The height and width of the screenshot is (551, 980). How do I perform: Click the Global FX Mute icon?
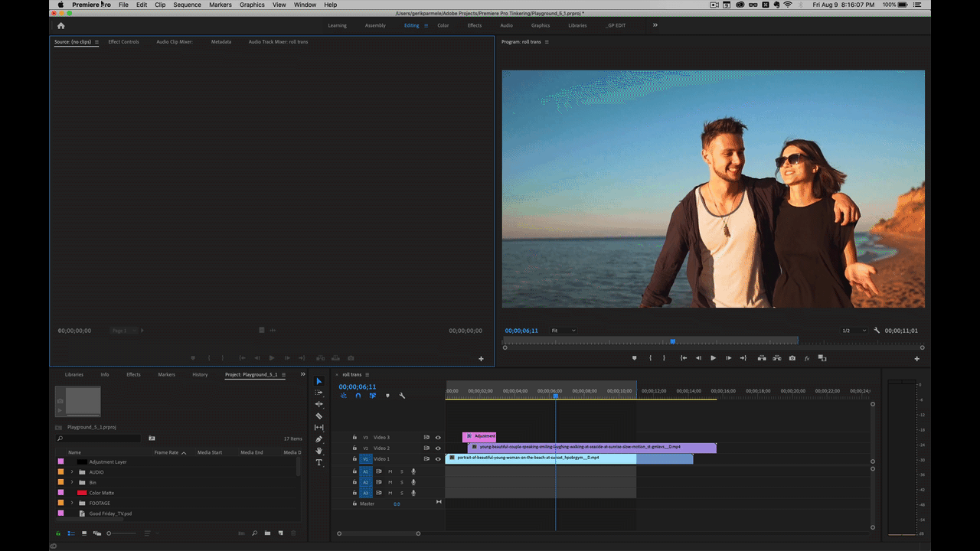click(x=807, y=357)
